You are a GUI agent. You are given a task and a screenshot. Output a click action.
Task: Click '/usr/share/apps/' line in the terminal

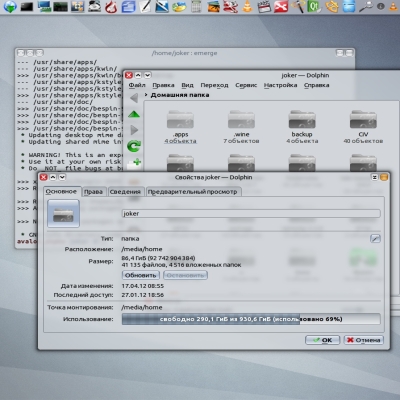pos(57,62)
